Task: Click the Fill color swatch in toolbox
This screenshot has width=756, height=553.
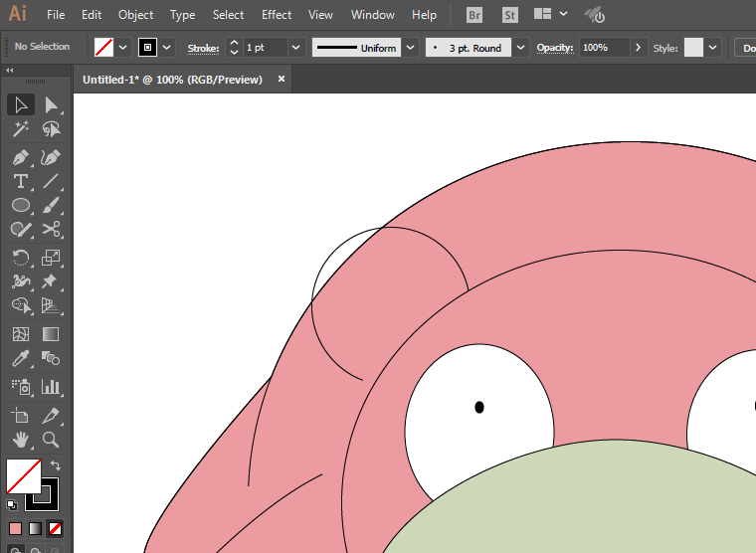Action: (23, 475)
